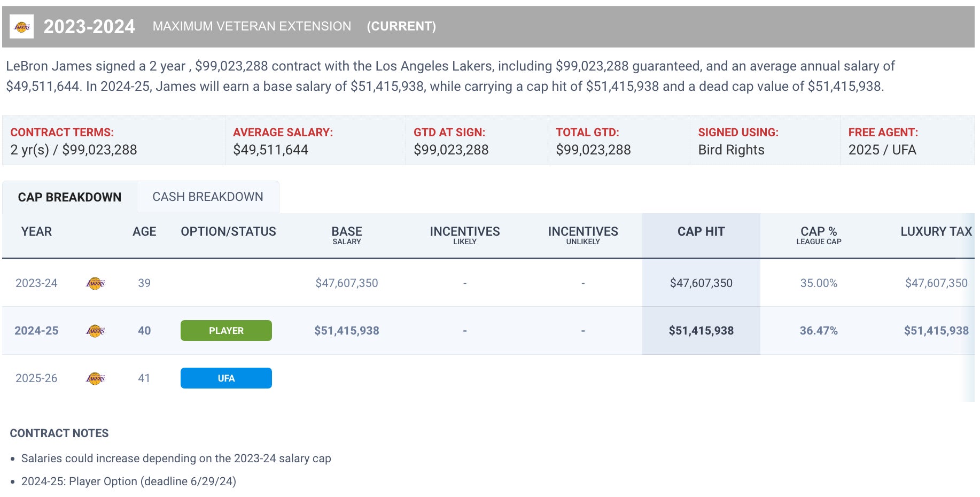Click the Lakers logo in the contract header
Screen dimensions: 980x497
point(22,27)
